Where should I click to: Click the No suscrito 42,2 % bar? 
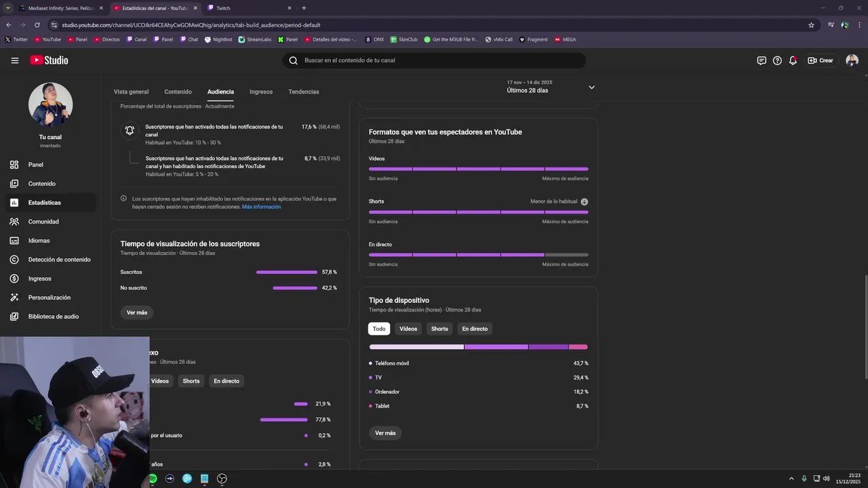[295, 288]
